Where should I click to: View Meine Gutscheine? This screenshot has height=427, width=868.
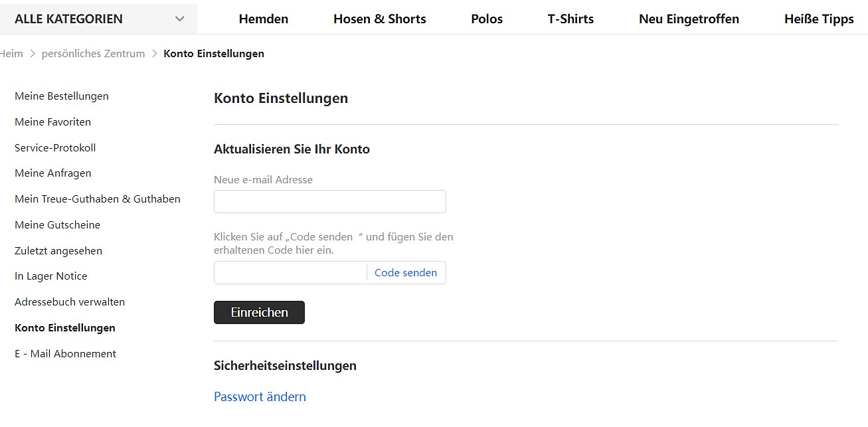point(58,225)
